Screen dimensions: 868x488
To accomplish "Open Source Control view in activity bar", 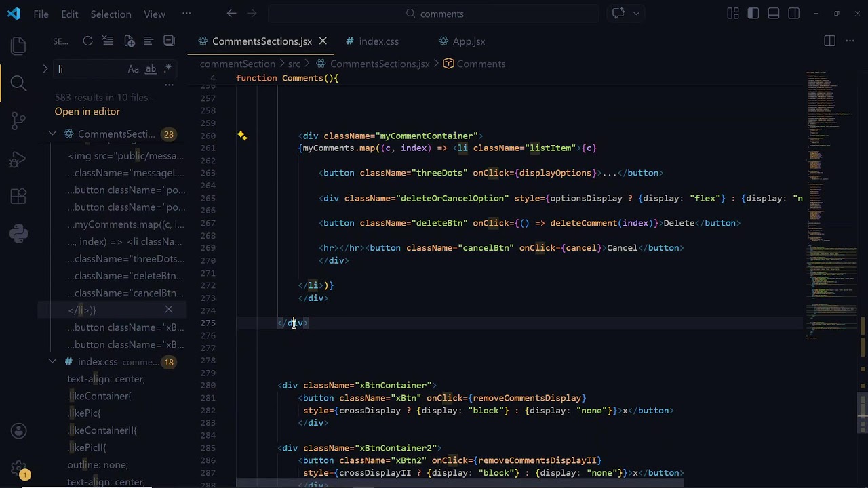I will (18, 121).
